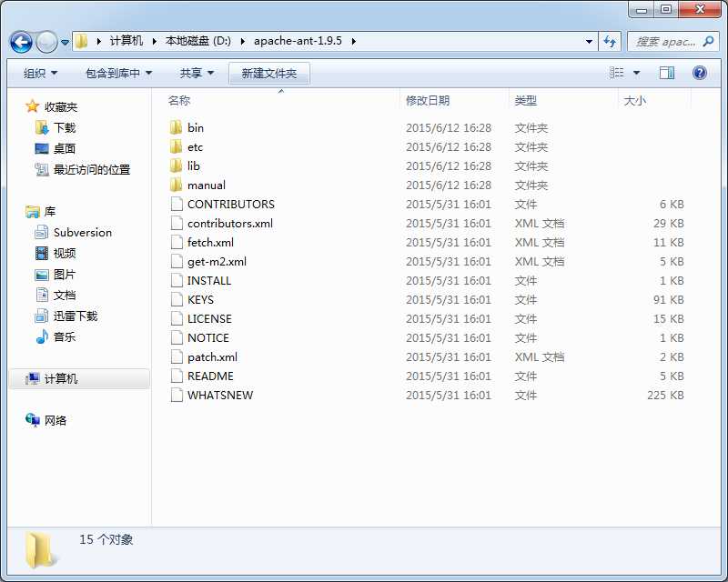Select the get-m2.xml file icon
The width and height of the screenshot is (728, 582).
coord(177,261)
